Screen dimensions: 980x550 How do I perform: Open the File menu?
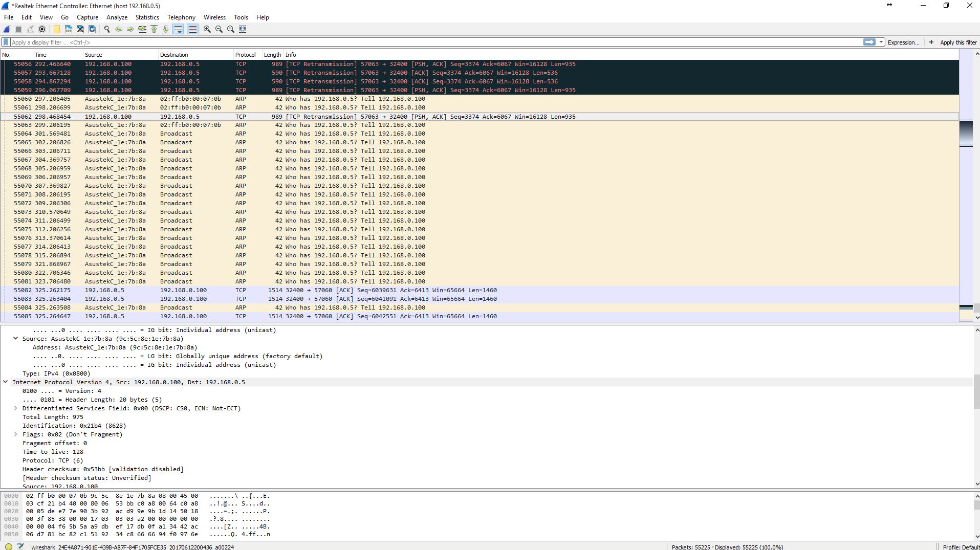click(9, 17)
